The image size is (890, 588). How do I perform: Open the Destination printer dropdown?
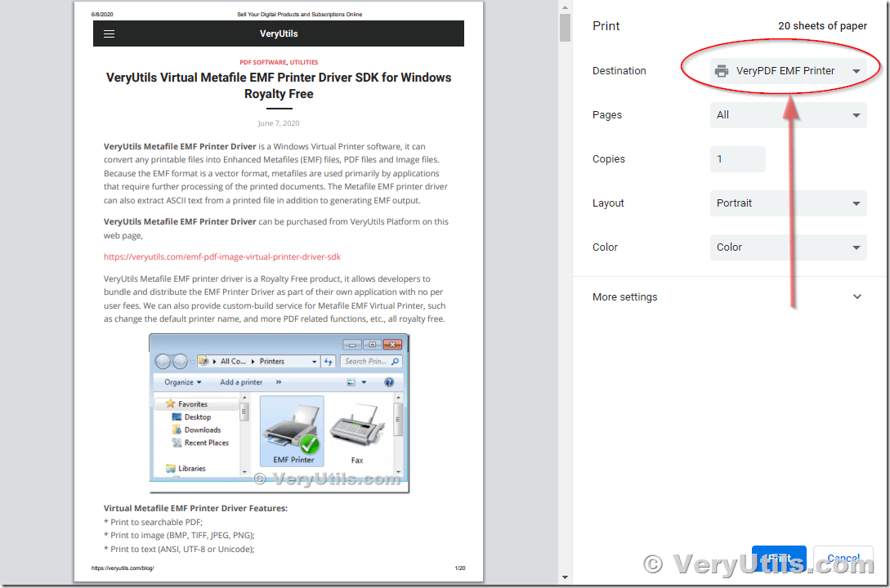tap(788, 71)
